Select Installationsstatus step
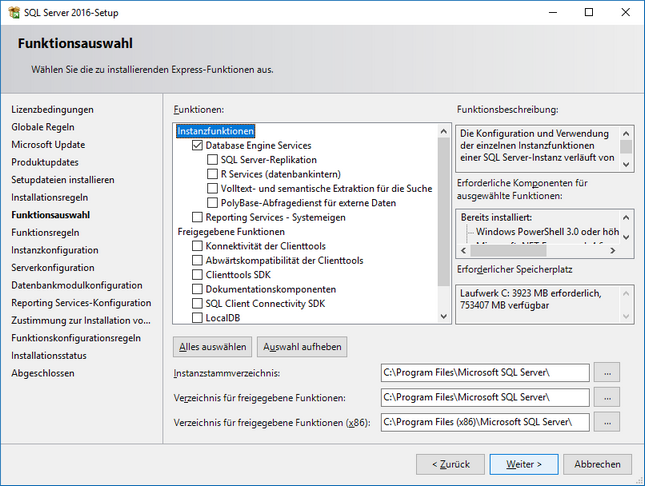This screenshot has height=486, width=645. click(x=49, y=356)
